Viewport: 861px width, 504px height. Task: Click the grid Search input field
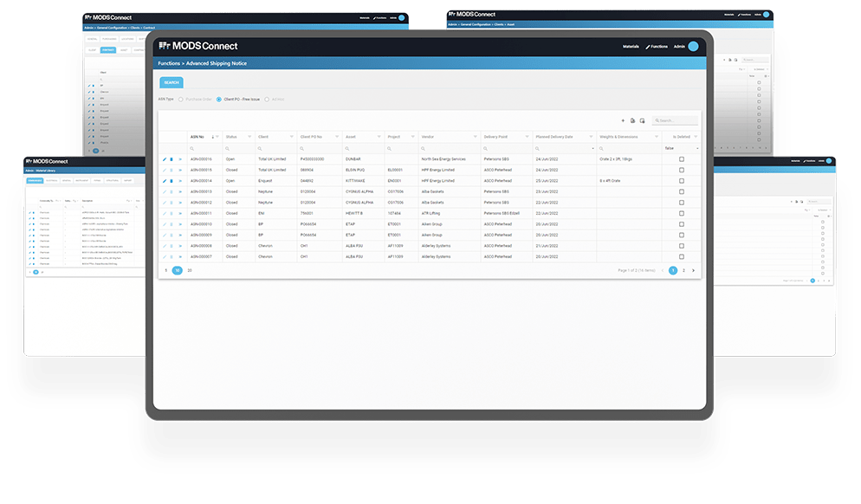click(675, 120)
